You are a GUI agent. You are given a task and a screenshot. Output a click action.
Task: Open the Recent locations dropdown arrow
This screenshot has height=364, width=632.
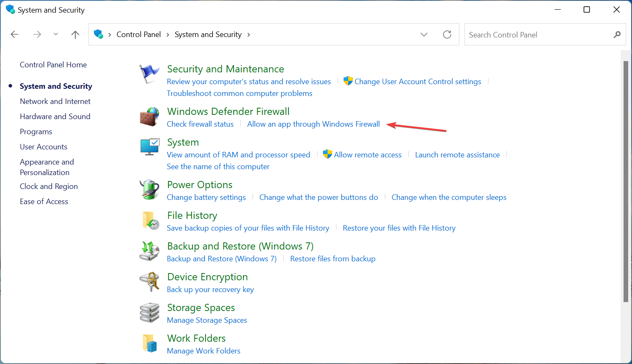point(56,35)
